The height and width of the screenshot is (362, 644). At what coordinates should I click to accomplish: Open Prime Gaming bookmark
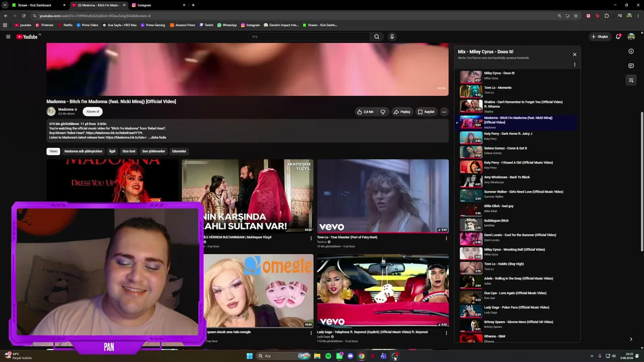pos(153,25)
